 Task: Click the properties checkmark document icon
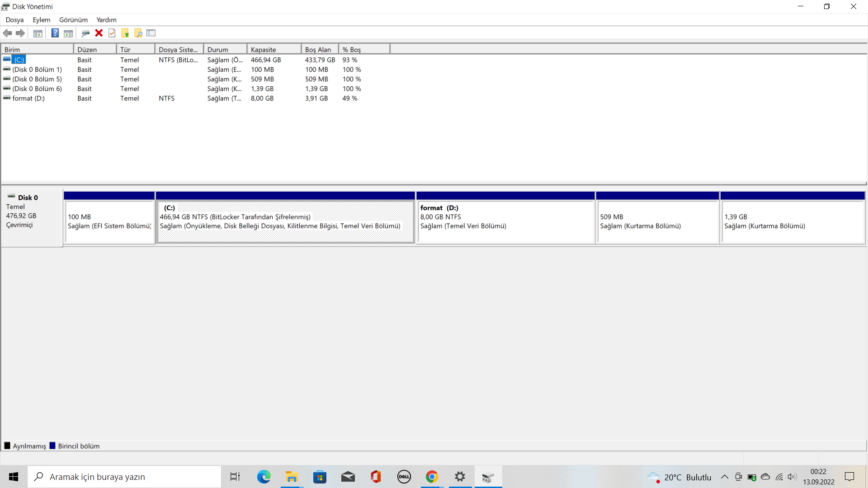coord(112,33)
